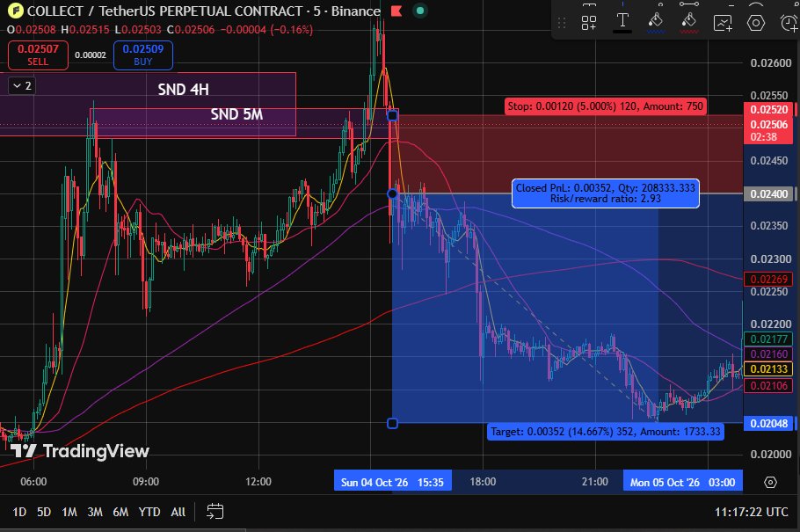
Task: Click the 0.02133 yellow price label
Action: (768, 368)
